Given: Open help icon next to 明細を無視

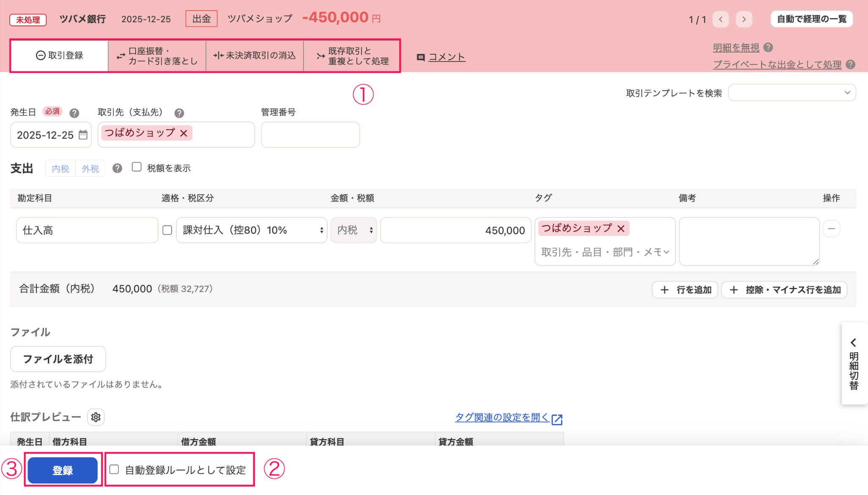Looking at the screenshot, I should (x=768, y=47).
